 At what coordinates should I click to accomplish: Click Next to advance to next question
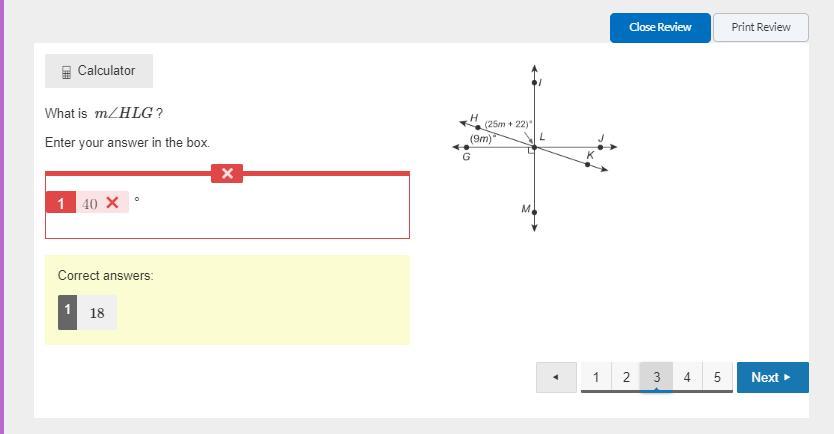[772, 377]
